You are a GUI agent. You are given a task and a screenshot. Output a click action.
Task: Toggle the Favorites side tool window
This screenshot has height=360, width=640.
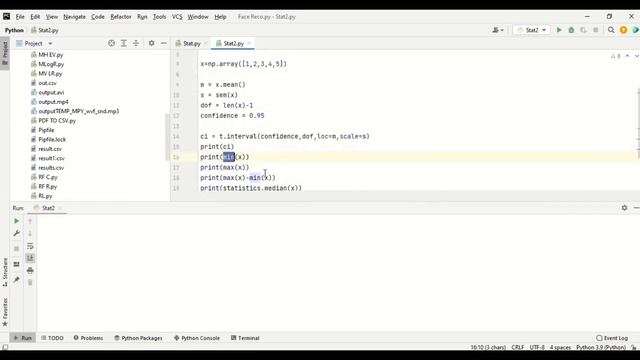(x=5, y=312)
